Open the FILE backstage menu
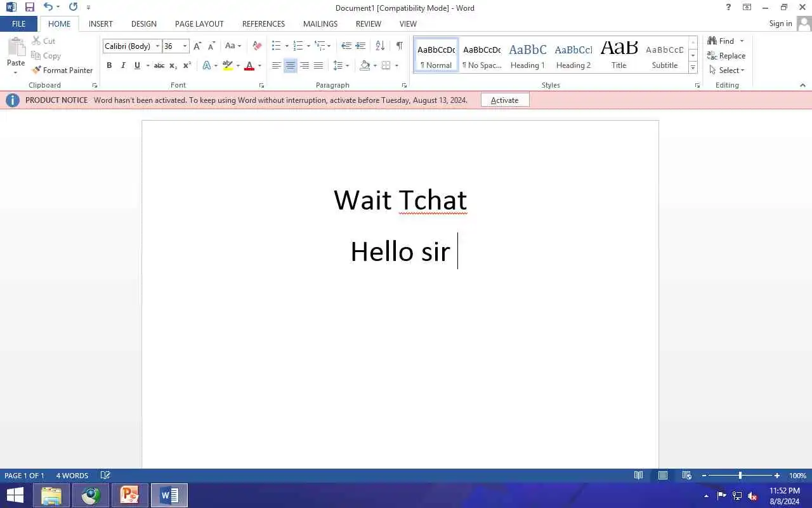 click(x=19, y=24)
